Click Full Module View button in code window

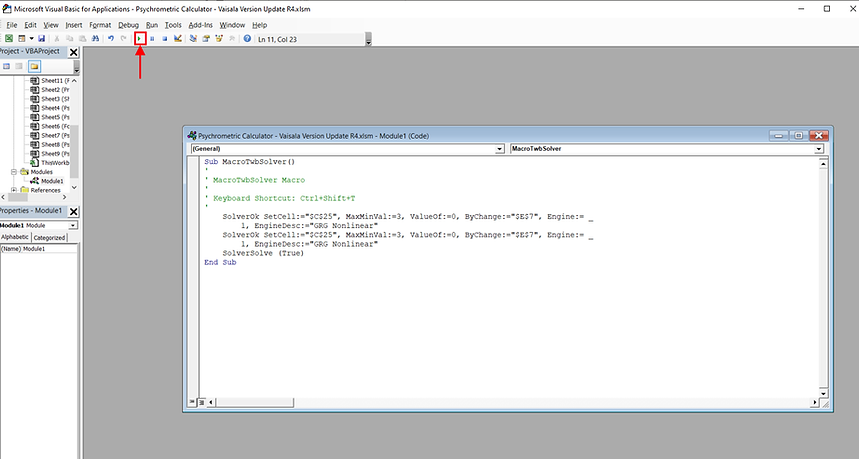(202, 403)
